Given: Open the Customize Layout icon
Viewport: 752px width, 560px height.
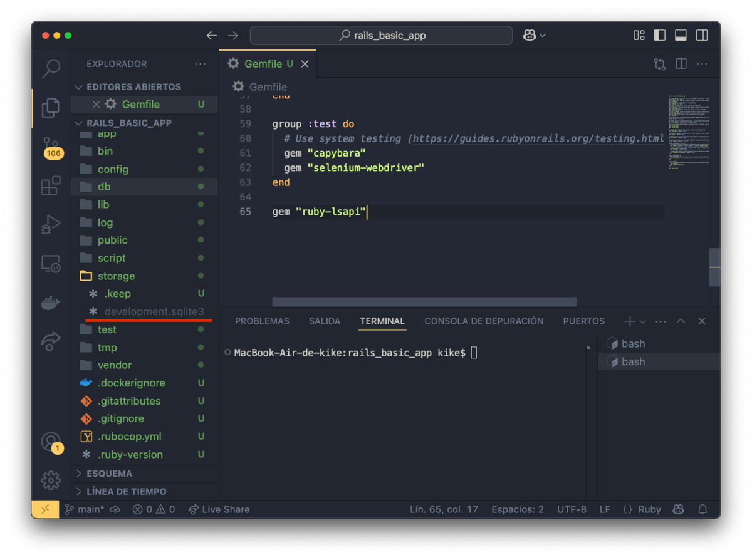Looking at the screenshot, I should pyautogui.click(x=639, y=36).
